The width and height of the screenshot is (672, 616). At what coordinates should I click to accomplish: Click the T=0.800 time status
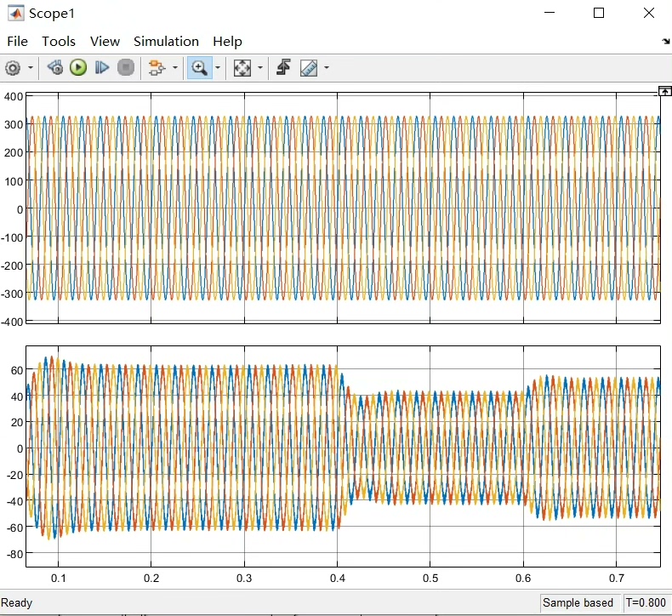click(x=646, y=602)
